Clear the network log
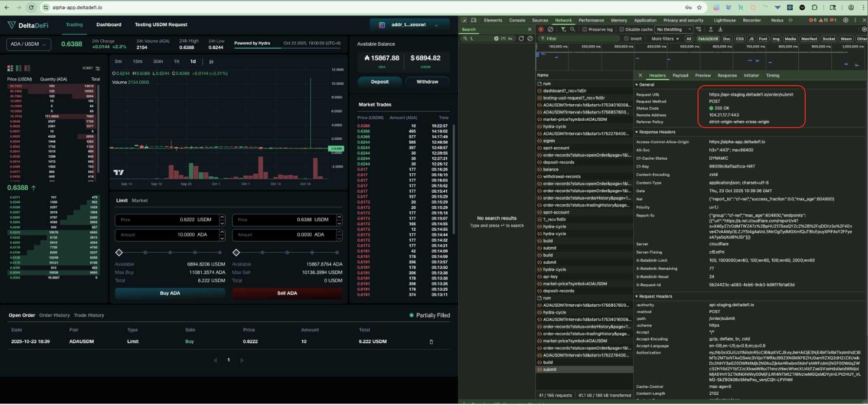This screenshot has width=868, height=405. click(x=550, y=29)
